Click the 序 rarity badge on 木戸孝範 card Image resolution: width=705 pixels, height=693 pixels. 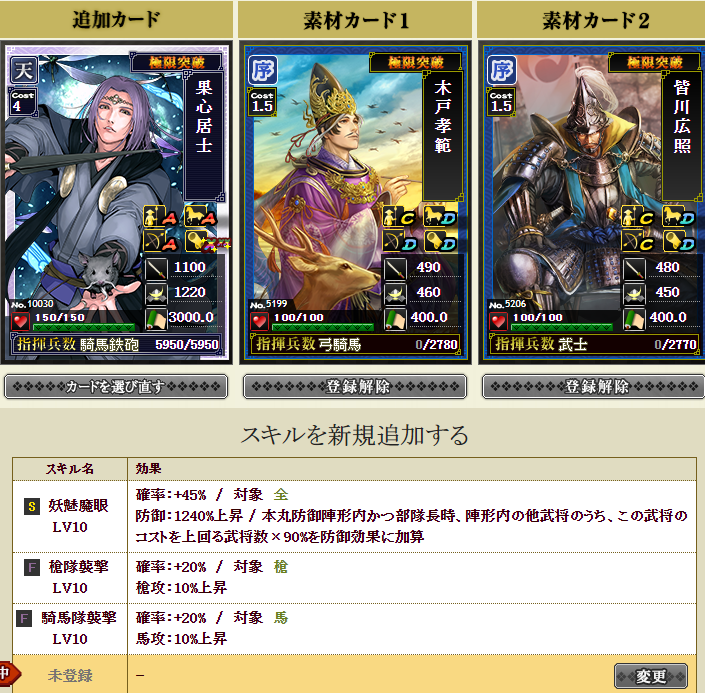click(263, 70)
